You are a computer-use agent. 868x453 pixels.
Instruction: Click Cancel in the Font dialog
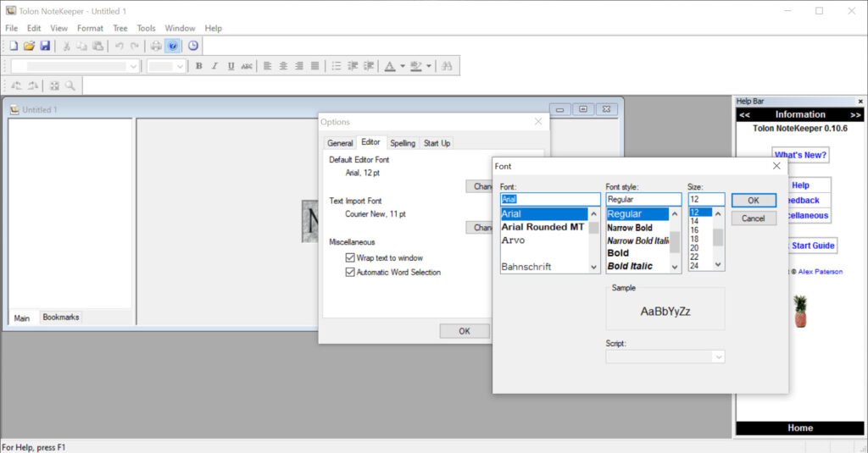tap(754, 218)
